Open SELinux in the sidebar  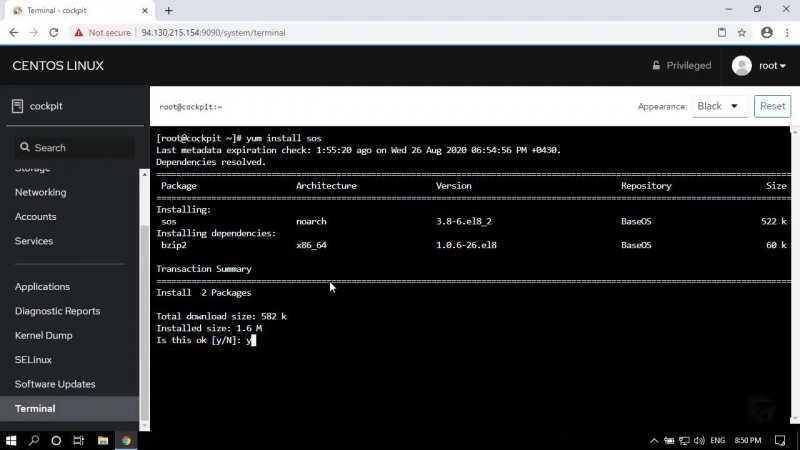33,360
